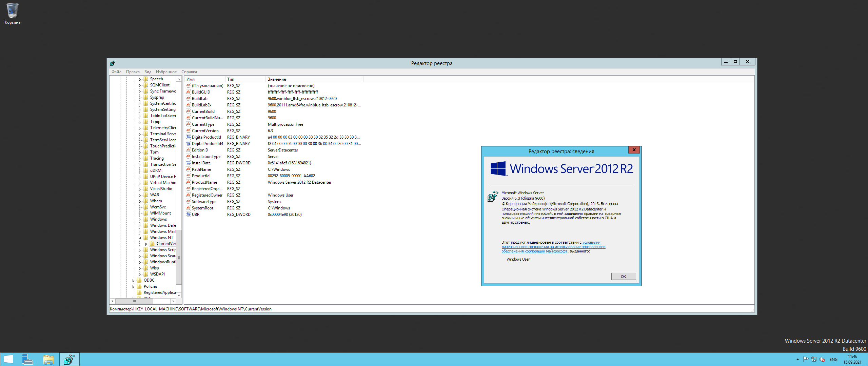Click the Тип column header
Viewport: 868px width, 366px height.
point(245,79)
